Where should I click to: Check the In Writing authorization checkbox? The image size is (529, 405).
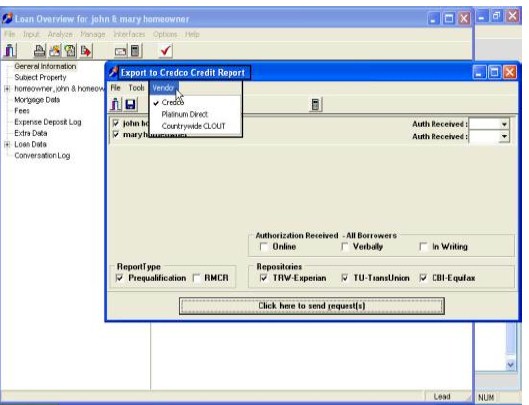coord(423,247)
